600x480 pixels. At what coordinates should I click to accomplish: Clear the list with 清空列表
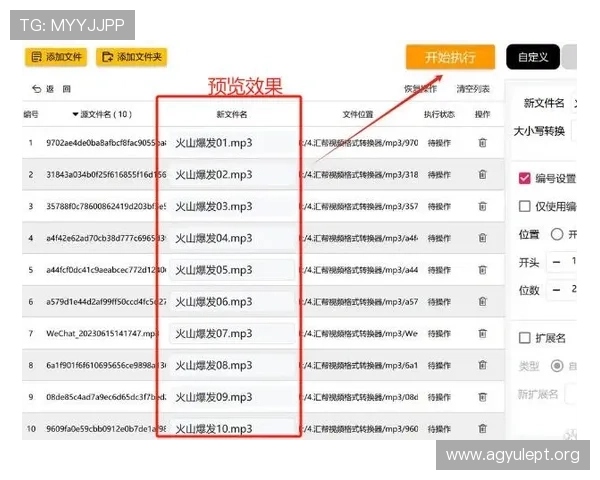(473, 89)
